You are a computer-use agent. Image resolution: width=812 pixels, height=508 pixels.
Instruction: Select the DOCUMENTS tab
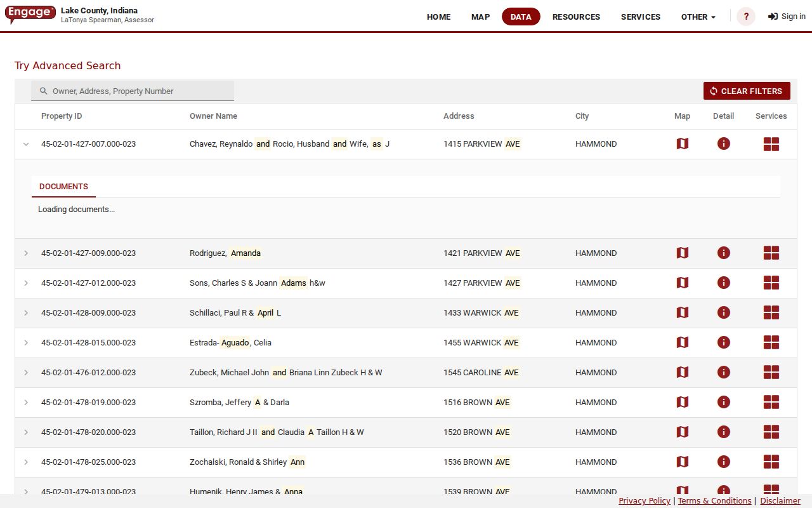coord(63,187)
